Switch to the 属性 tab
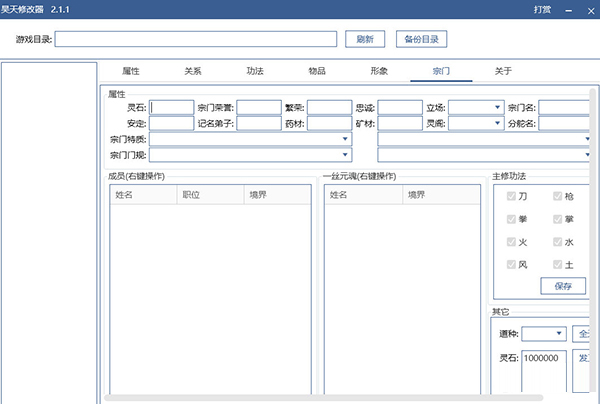Viewport: 600px width, 404px height. (x=131, y=71)
